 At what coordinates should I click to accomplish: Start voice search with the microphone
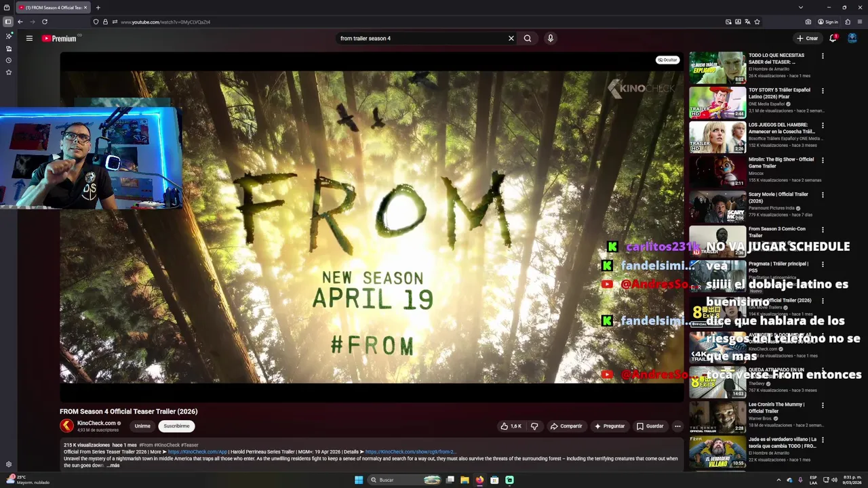point(551,39)
